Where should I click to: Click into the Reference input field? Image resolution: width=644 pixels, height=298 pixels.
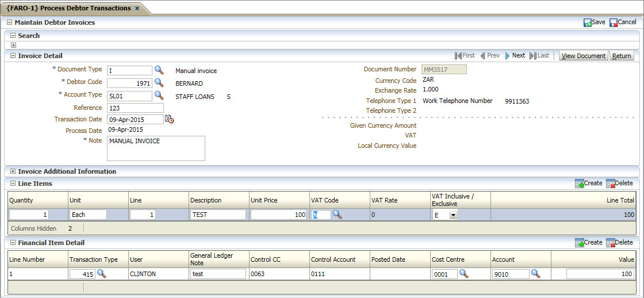tap(135, 108)
